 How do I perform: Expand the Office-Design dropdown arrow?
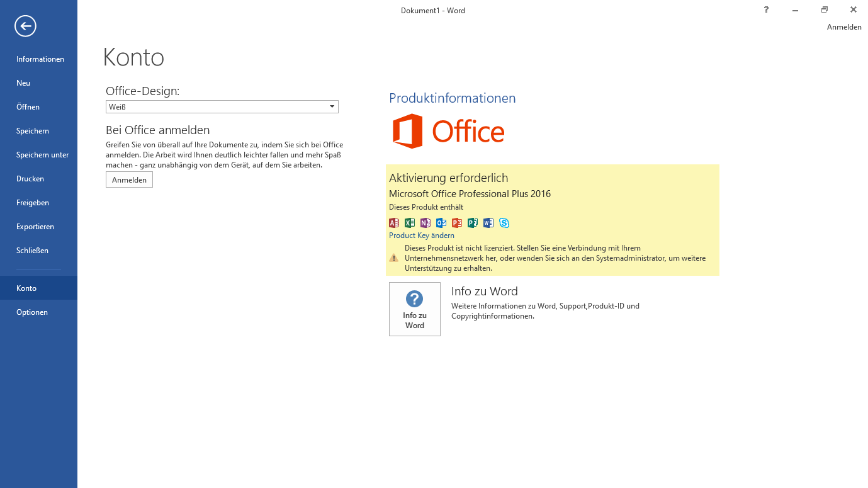tap(332, 107)
